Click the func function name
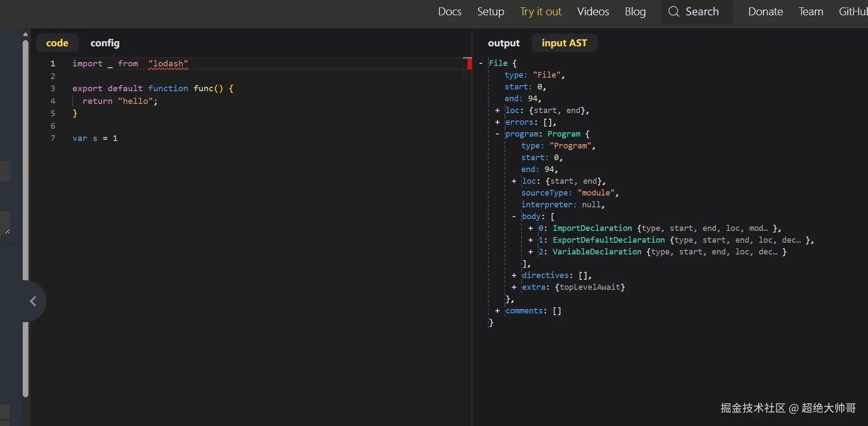The width and height of the screenshot is (868, 426). point(203,89)
